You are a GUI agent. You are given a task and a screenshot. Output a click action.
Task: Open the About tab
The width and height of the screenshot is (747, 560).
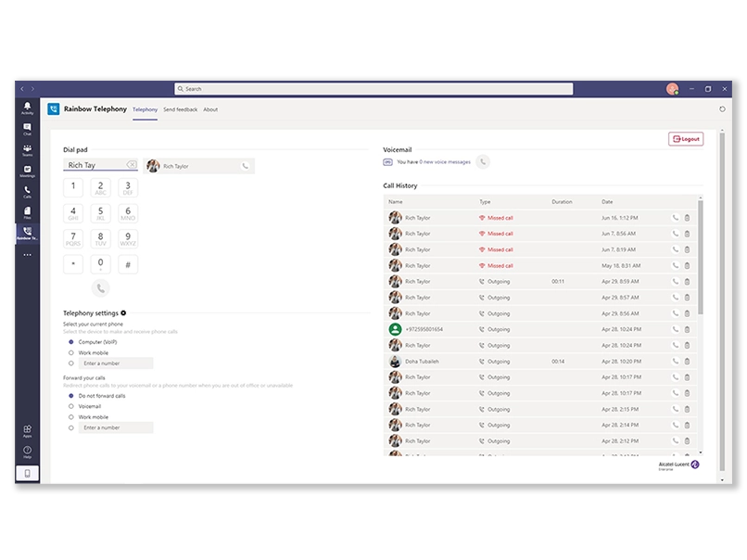210,109
